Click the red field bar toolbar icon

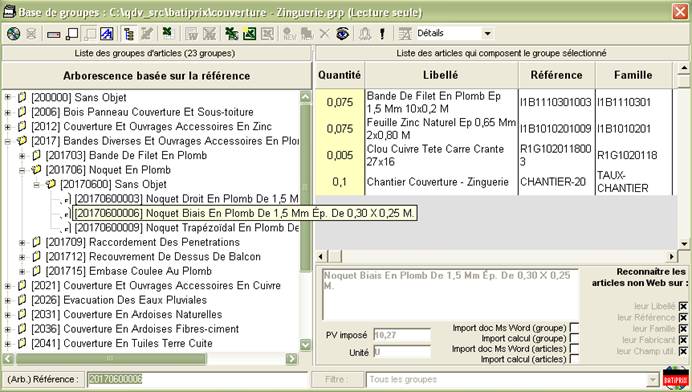[x=53, y=34]
